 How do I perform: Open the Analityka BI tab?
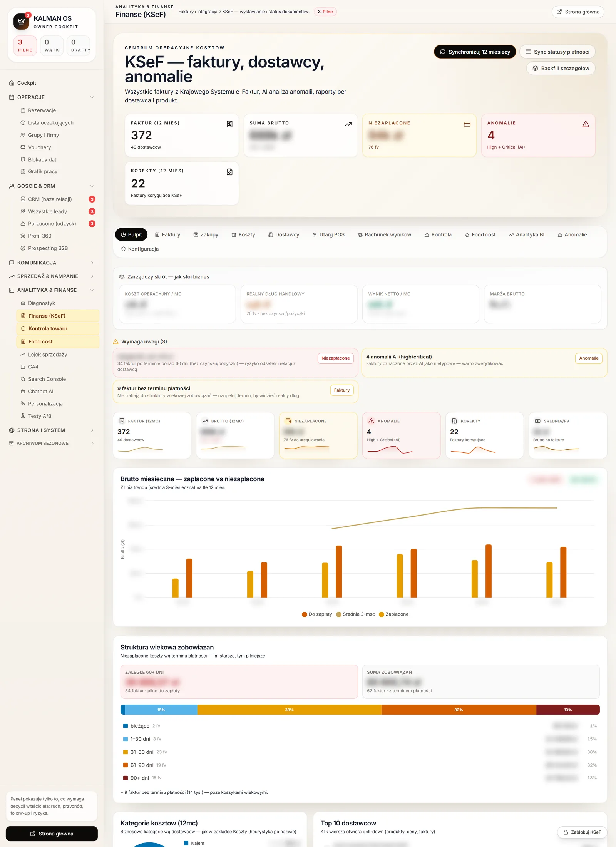coord(526,235)
